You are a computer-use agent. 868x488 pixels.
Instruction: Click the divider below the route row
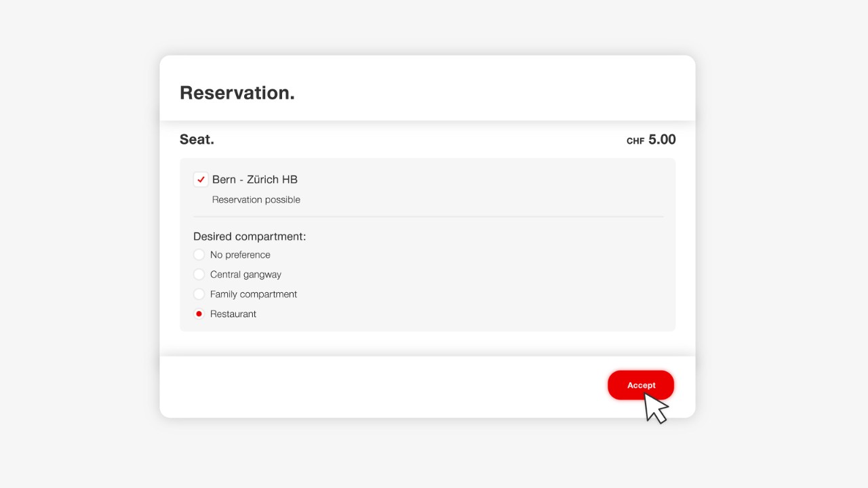coord(427,216)
